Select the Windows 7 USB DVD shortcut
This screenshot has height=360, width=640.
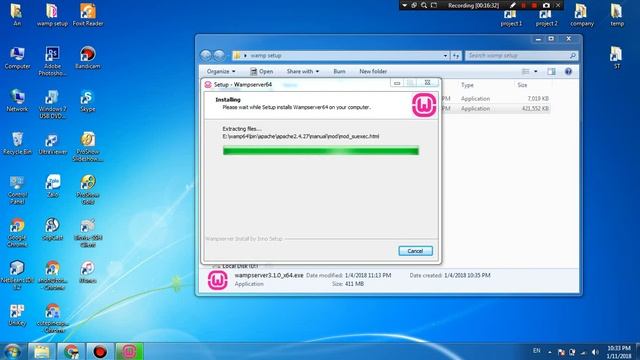pyautogui.click(x=52, y=104)
